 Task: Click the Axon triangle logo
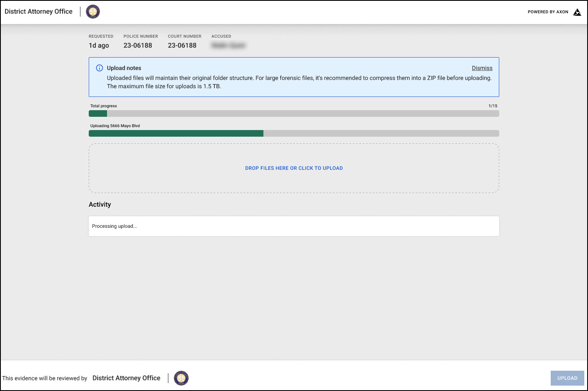tap(577, 12)
